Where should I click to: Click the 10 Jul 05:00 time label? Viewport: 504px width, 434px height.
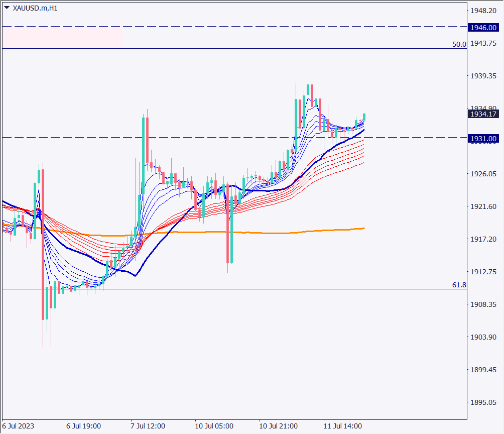[x=214, y=426]
